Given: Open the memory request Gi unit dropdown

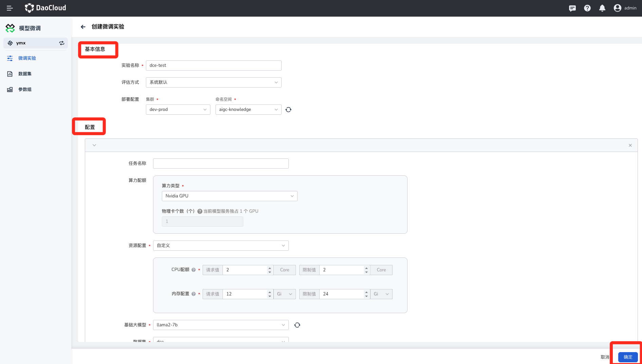Looking at the screenshot, I should coord(284,294).
